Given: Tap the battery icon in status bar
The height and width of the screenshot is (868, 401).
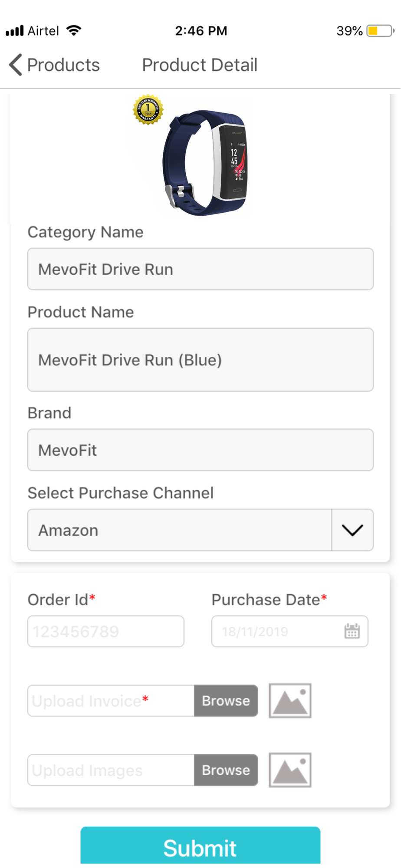Looking at the screenshot, I should (x=380, y=31).
